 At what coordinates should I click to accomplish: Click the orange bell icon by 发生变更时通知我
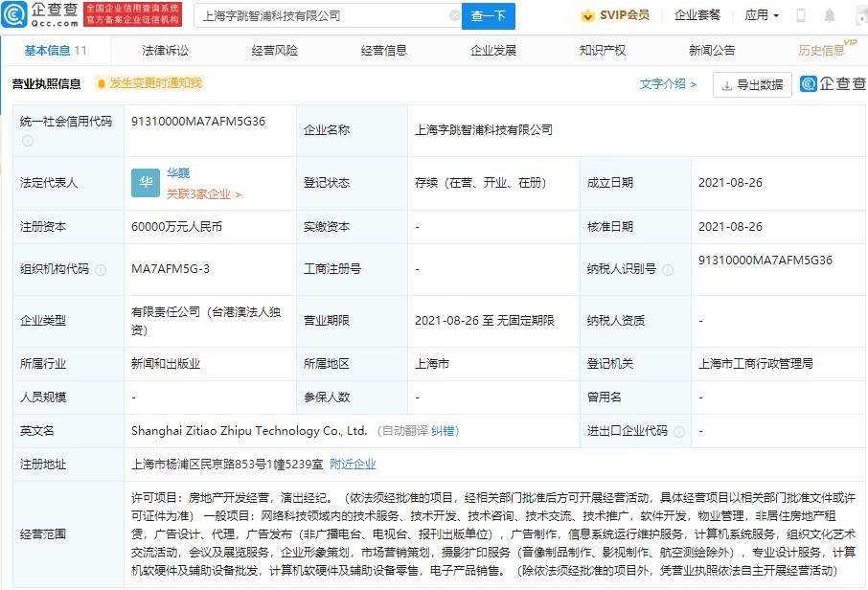[101, 83]
